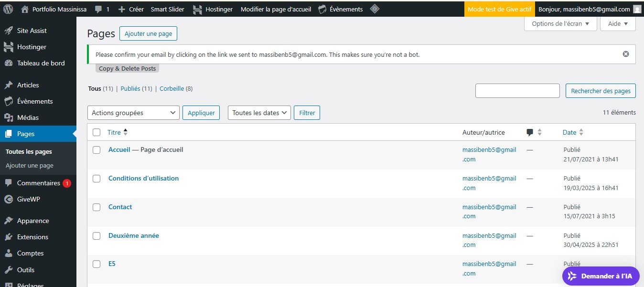Sort pages by the comments column icon
The width and height of the screenshot is (644, 287).
click(530, 133)
